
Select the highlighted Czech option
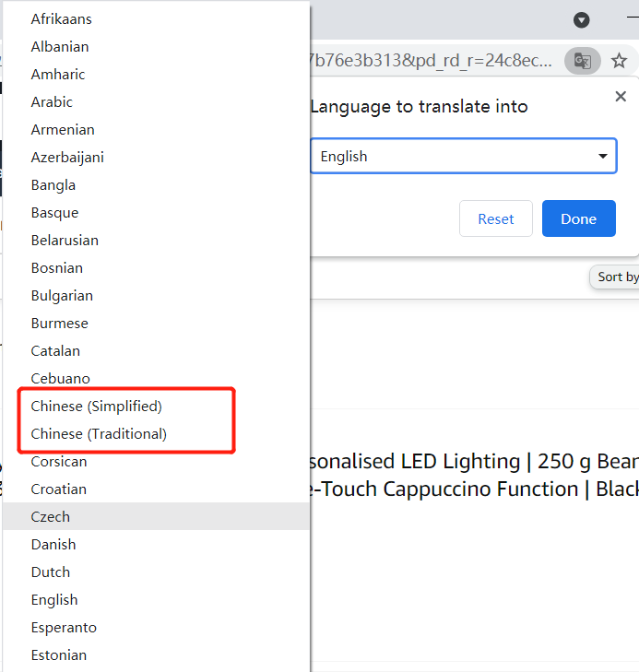156,517
